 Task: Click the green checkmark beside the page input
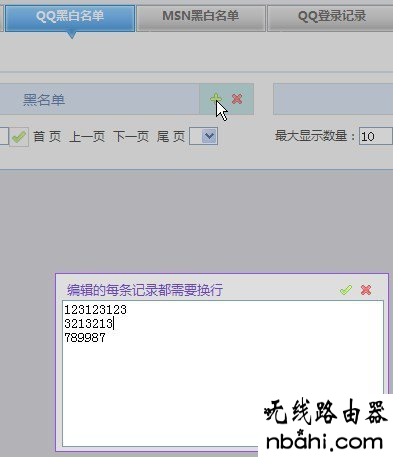pos(19,137)
